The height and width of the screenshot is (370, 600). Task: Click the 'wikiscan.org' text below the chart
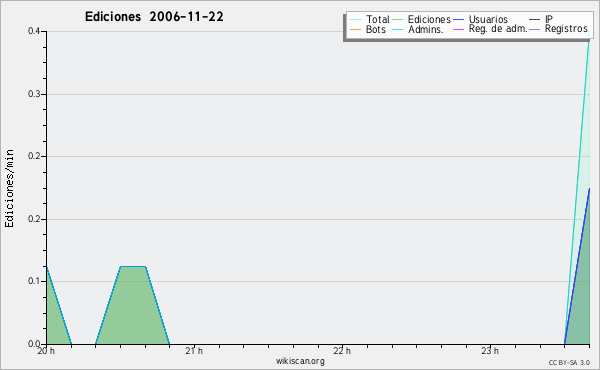300,361
